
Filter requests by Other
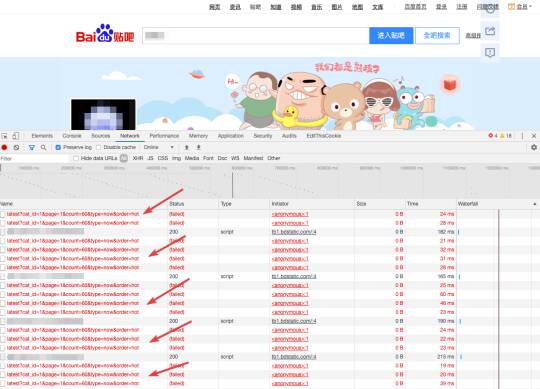tap(273, 158)
